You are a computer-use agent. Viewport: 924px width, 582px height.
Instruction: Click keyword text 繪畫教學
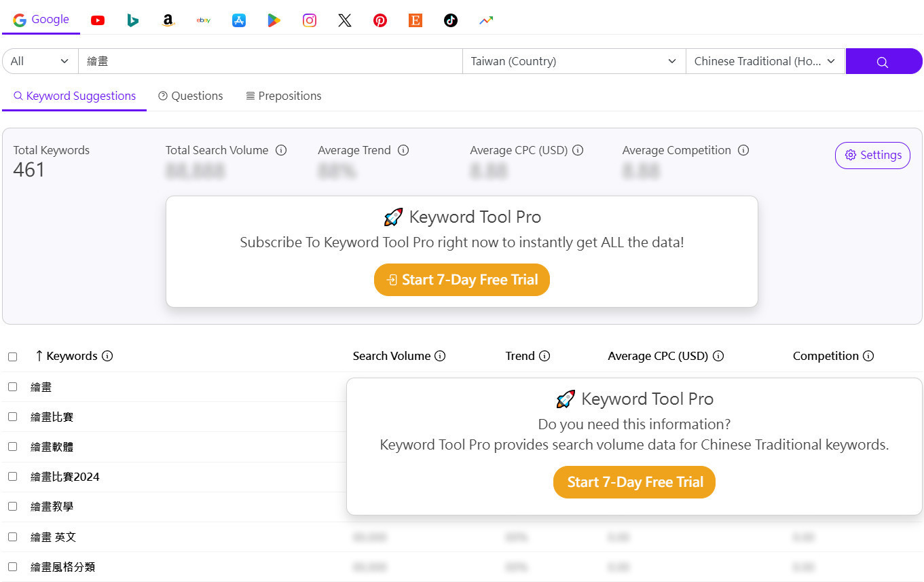(52, 507)
